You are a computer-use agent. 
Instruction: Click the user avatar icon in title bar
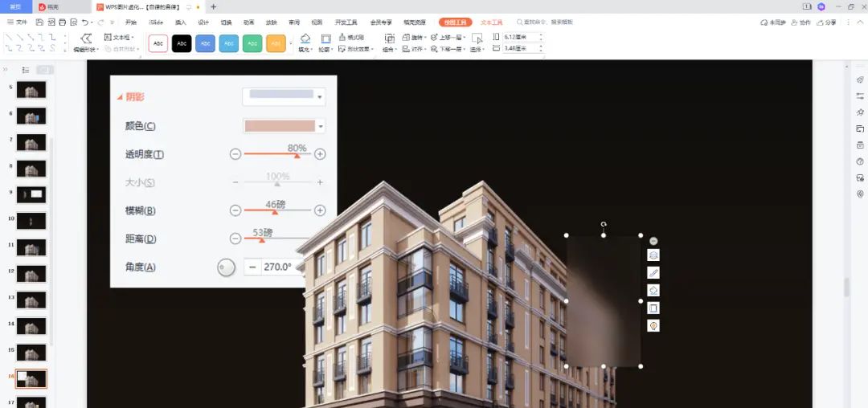coord(821,6)
